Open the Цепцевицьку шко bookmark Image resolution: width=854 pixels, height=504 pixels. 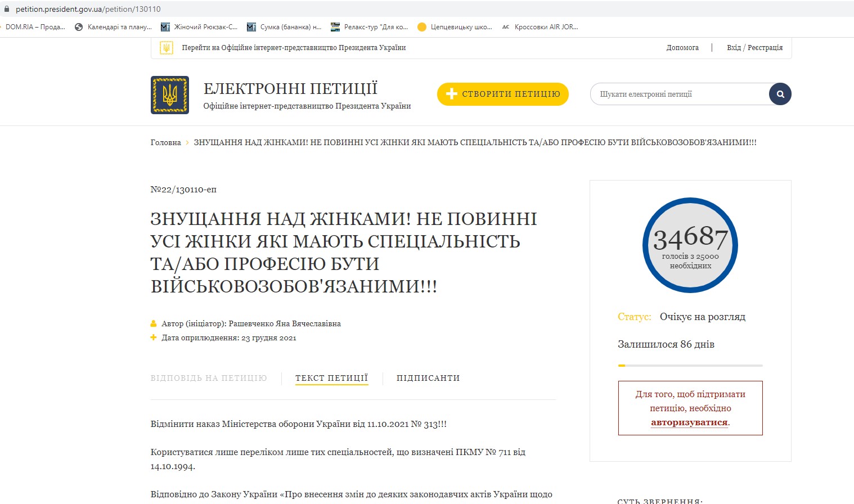click(455, 27)
